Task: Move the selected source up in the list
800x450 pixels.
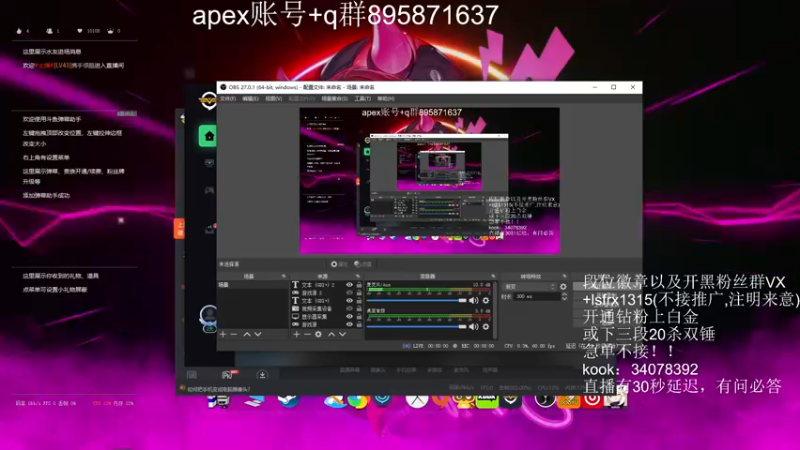Action: (x=332, y=334)
